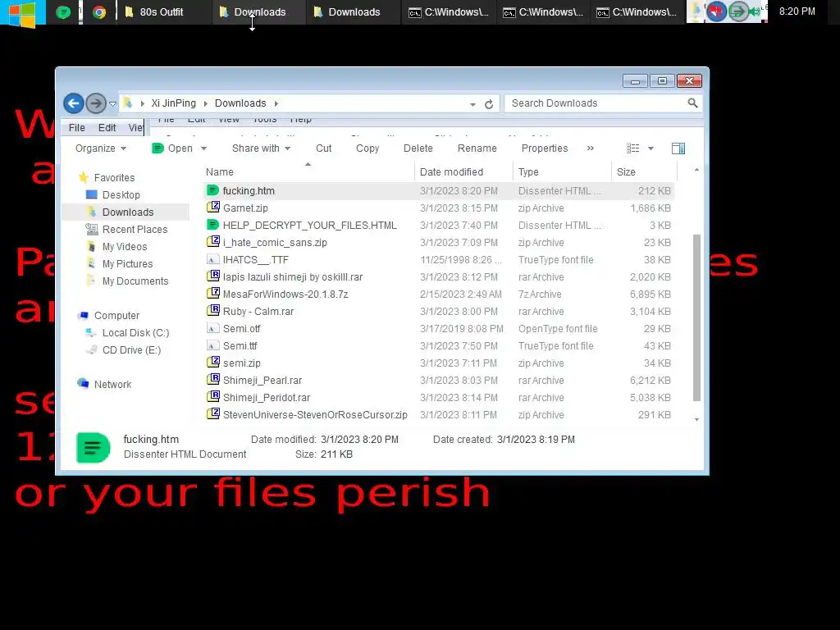Click the Open toolbar button
Viewport: 840px width, 630px height.
pyautogui.click(x=172, y=148)
